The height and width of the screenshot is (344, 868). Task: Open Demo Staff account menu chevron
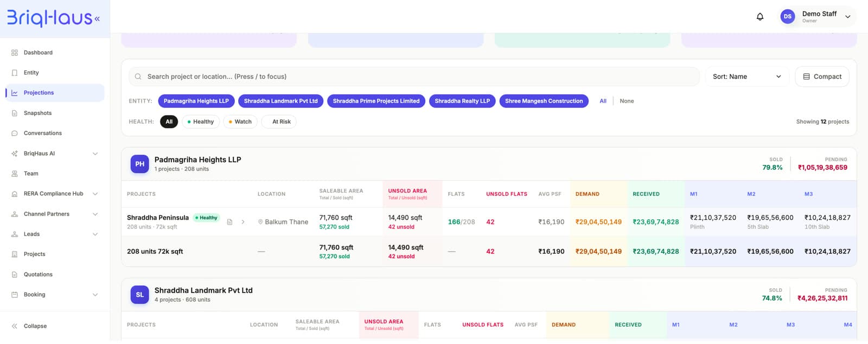click(848, 17)
